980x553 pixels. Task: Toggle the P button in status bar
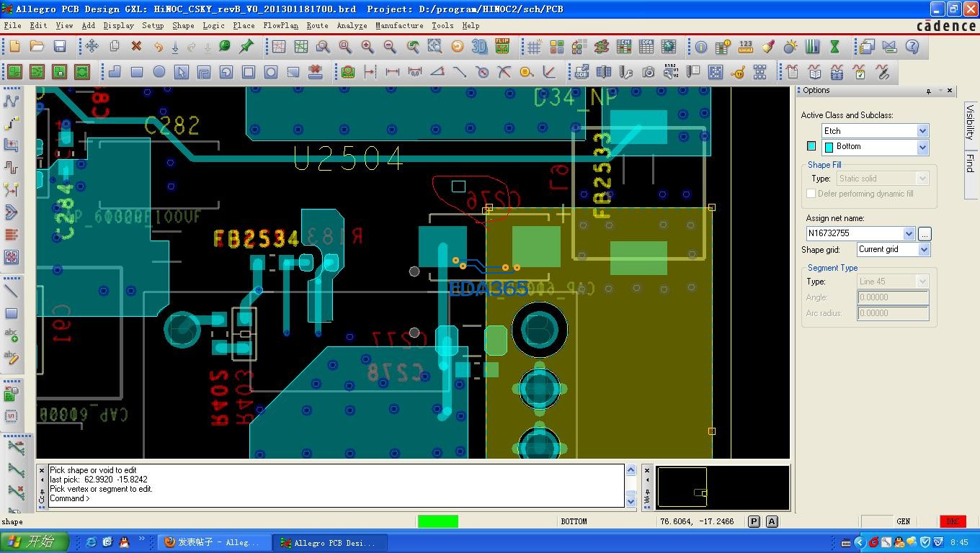click(x=754, y=521)
